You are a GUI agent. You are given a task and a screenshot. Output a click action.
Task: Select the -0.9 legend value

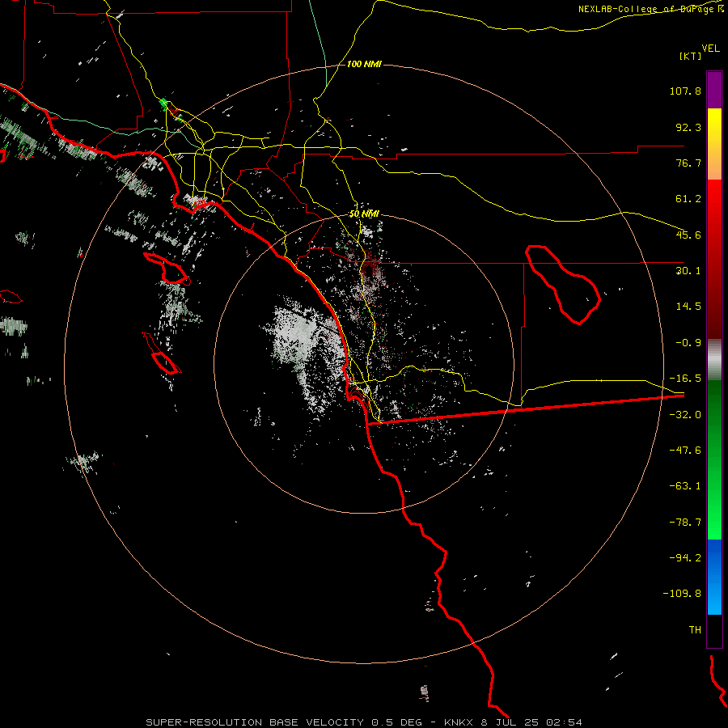click(688, 343)
